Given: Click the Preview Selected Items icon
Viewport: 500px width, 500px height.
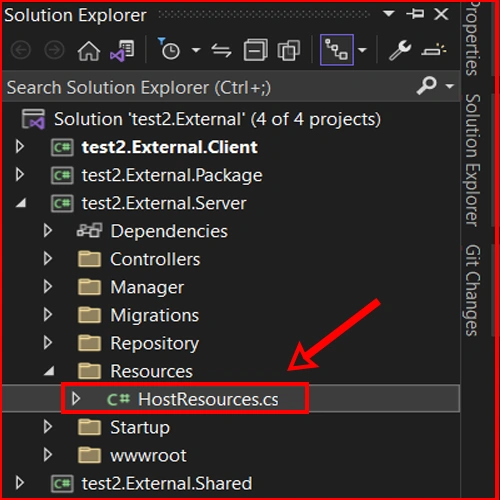Looking at the screenshot, I should 434,50.
